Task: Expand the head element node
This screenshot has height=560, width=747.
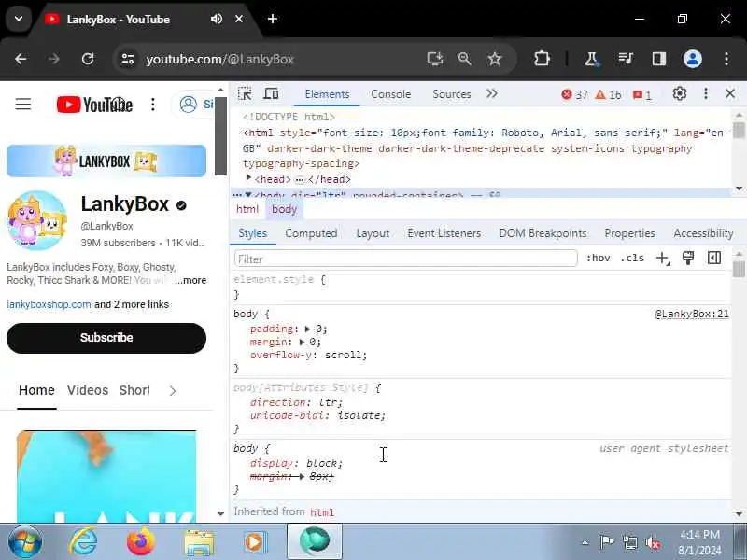Action: [x=248, y=177]
